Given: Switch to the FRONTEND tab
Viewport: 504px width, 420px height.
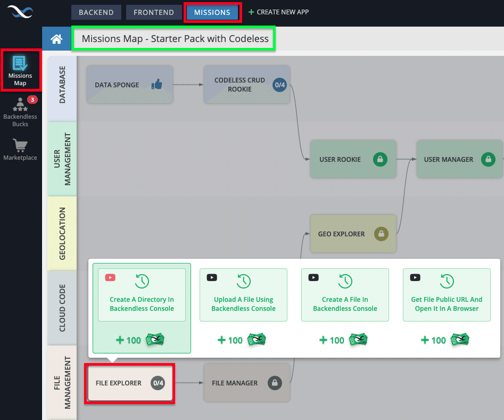Looking at the screenshot, I should pos(154,12).
